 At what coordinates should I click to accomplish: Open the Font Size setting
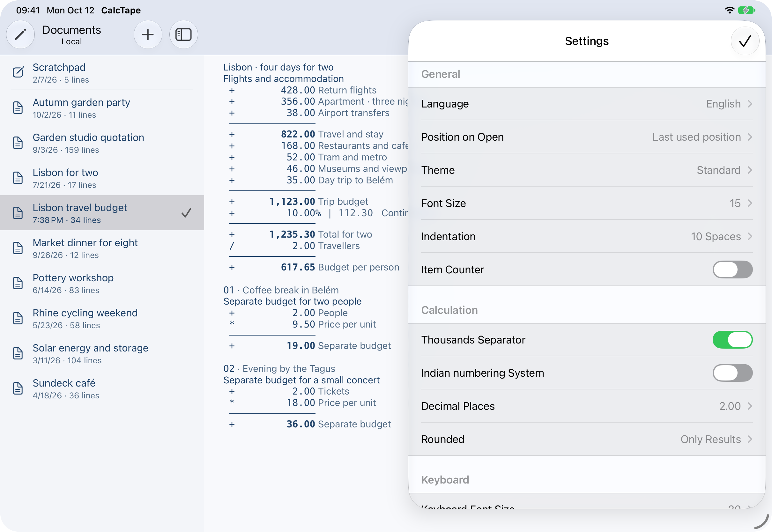pyautogui.click(x=587, y=203)
